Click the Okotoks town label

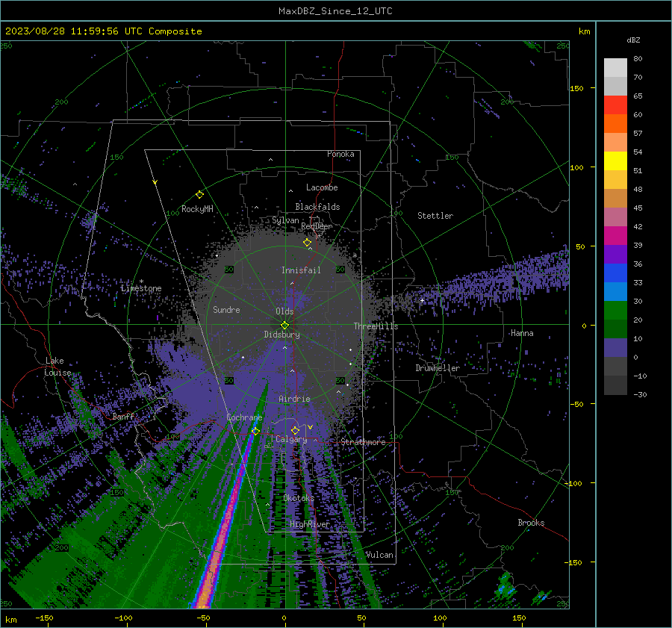pos(299,498)
